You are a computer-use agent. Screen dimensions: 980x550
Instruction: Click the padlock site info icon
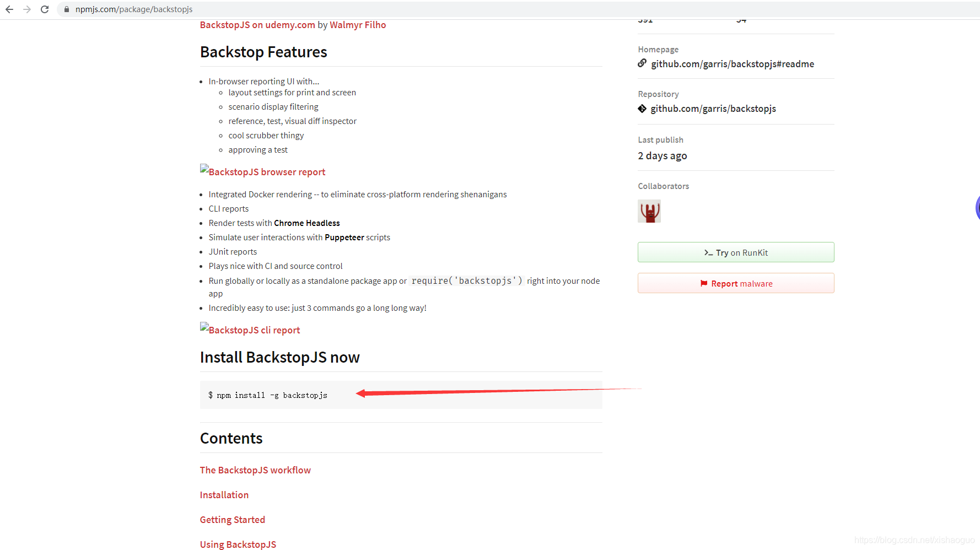[x=67, y=9]
